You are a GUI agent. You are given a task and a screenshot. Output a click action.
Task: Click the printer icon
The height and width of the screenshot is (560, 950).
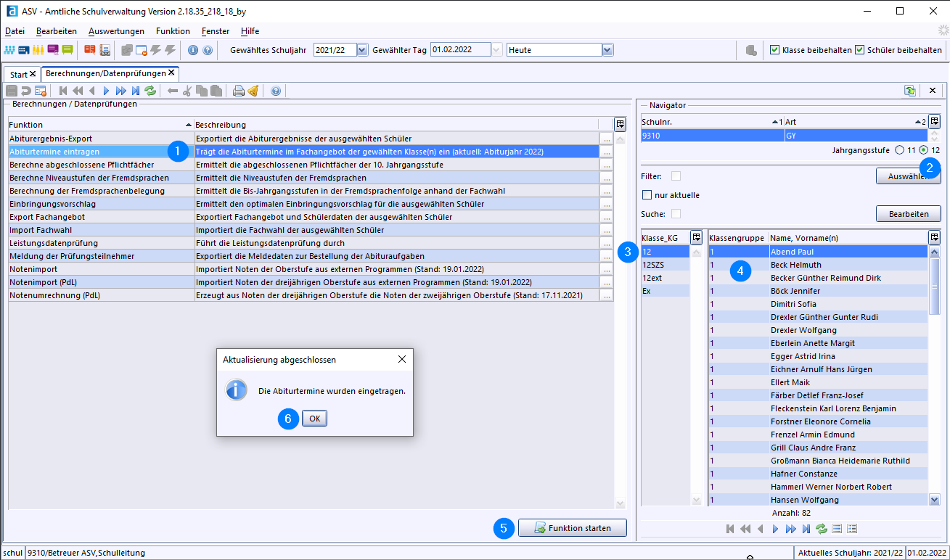238,91
